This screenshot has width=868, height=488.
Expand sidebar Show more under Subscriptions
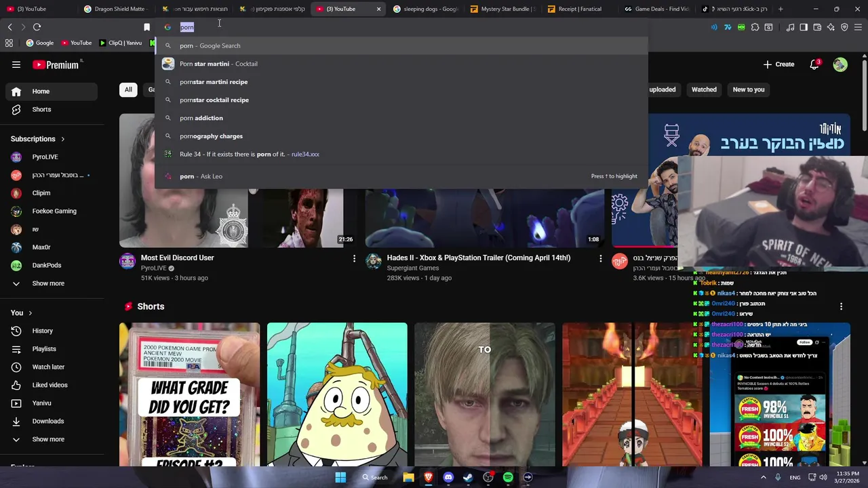[x=48, y=283]
